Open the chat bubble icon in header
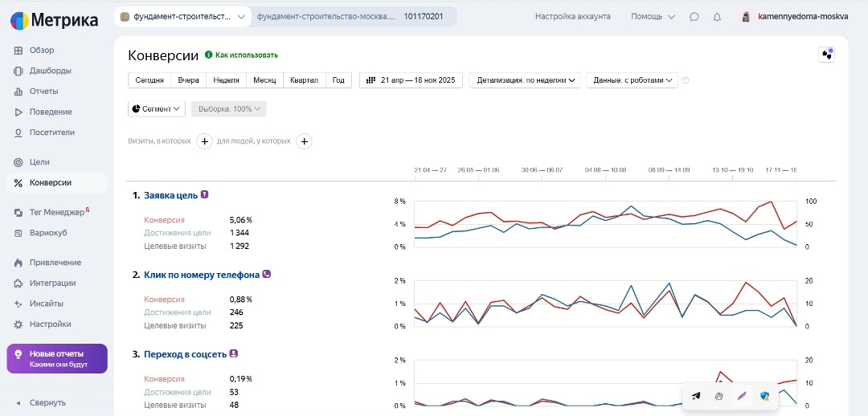This screenshot has height=416, width=868. (694, 17)
